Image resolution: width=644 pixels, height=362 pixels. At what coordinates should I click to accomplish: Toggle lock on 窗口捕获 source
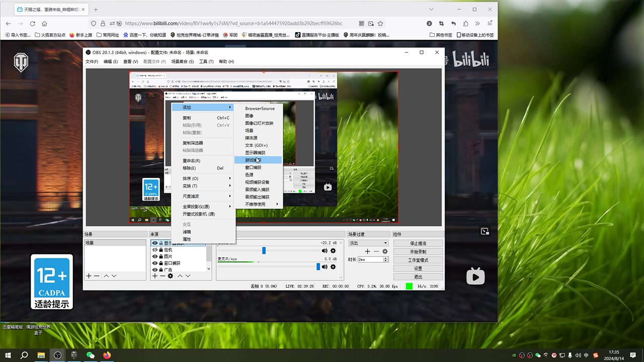[161, 263]
